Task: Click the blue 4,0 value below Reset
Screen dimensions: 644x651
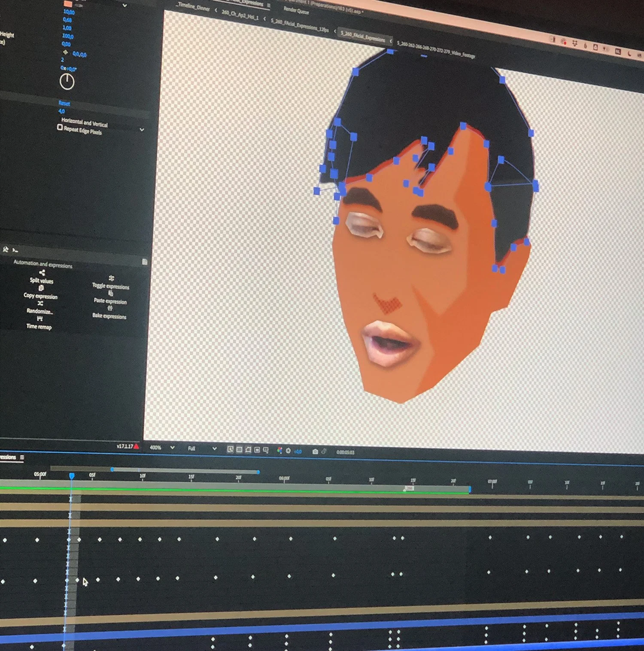Action: [x=61, y=111]
